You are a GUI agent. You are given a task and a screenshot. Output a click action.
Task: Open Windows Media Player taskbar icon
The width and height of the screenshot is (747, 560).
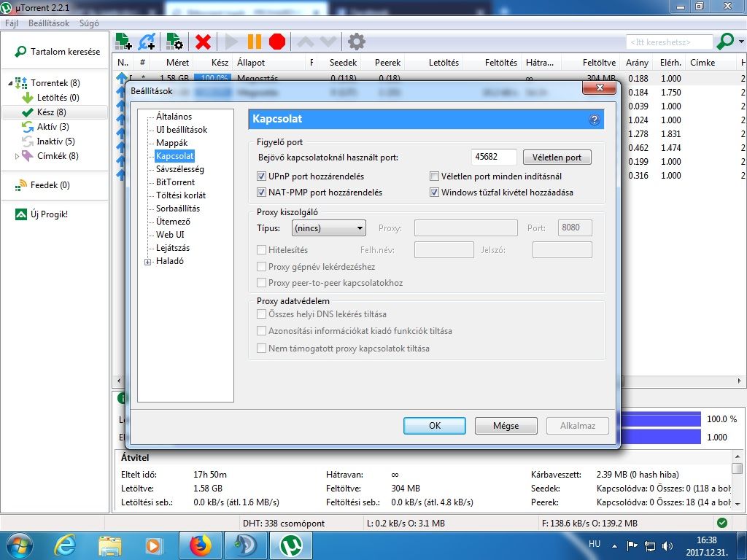coord(153,545)
